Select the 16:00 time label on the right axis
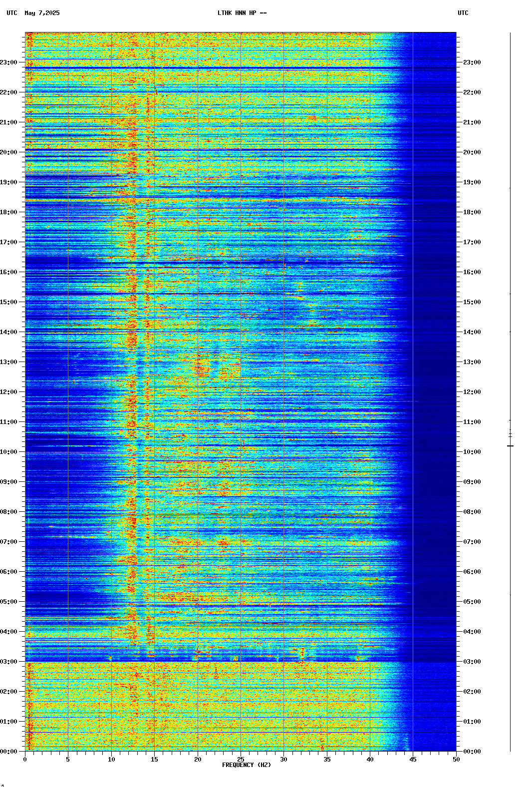532x791 pixels. (x=472, y=272)
